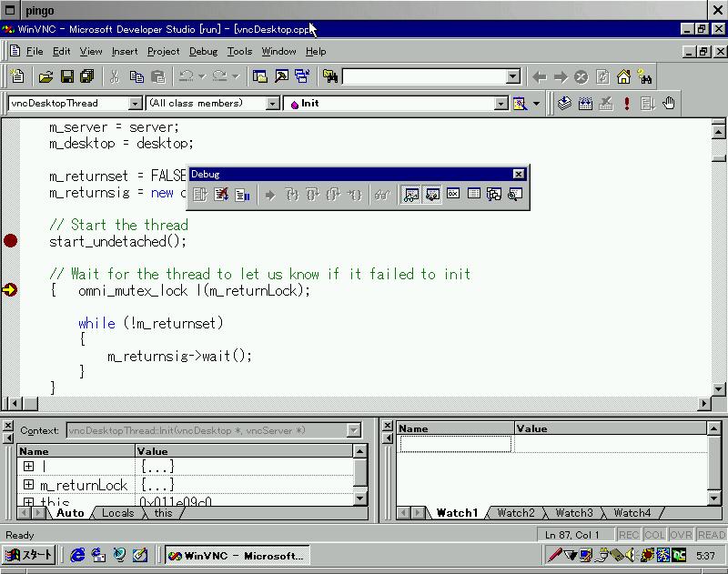Click the Copy icon in the toolbar

(x=136, y=76)
